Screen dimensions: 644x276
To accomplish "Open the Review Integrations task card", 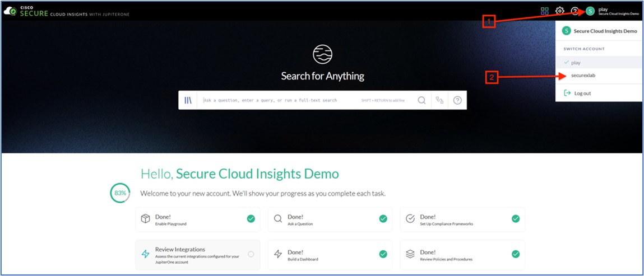I will point(198,255).
